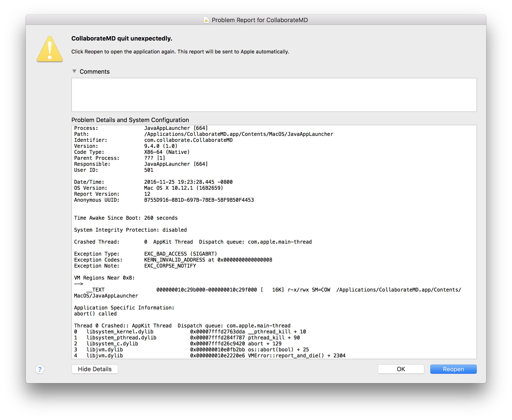Open help with the question mark button
The height and width of the screenshot is (420, 512).
tap(40, 369)
